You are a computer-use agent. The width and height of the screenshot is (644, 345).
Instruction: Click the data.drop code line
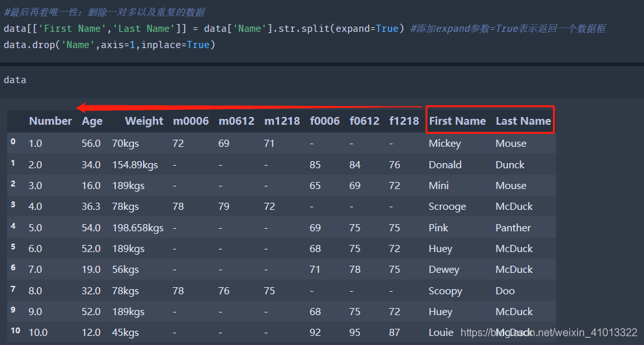pyautogui.click(x=109, y=45)
